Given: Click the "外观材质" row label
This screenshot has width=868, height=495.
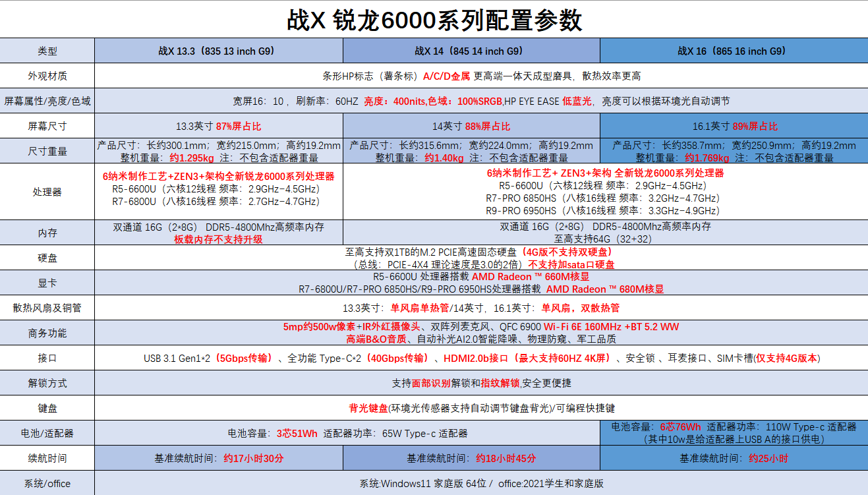Looking at the screenshot, I should point(47,76).
